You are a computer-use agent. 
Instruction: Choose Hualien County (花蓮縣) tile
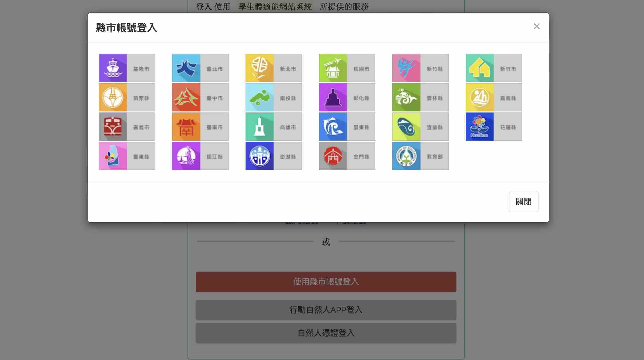pos(494,127)
